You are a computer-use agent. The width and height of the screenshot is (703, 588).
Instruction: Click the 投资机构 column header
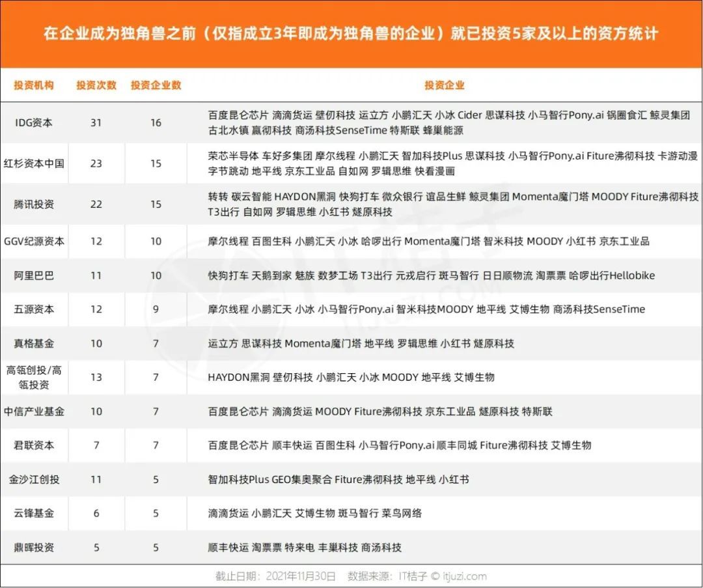tap(34, 85)
